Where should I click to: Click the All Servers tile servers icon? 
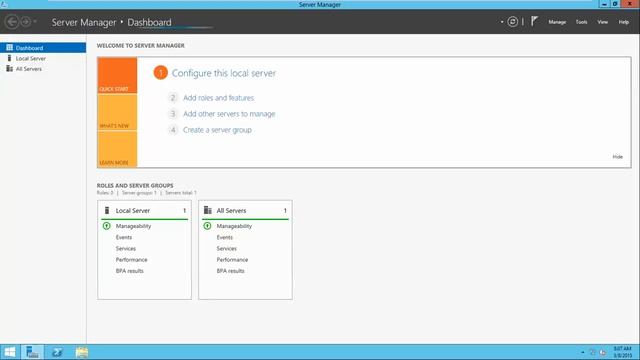[208, 210]
